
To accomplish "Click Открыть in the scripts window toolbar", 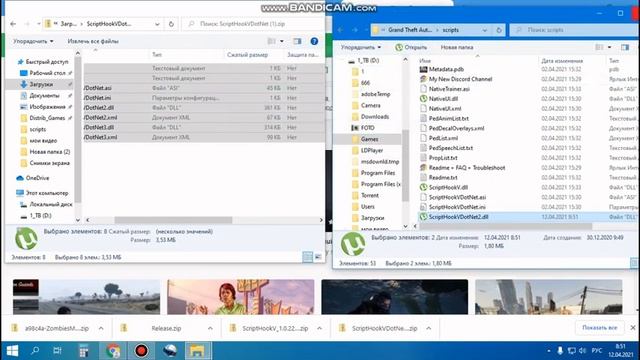I will (411, 47).
